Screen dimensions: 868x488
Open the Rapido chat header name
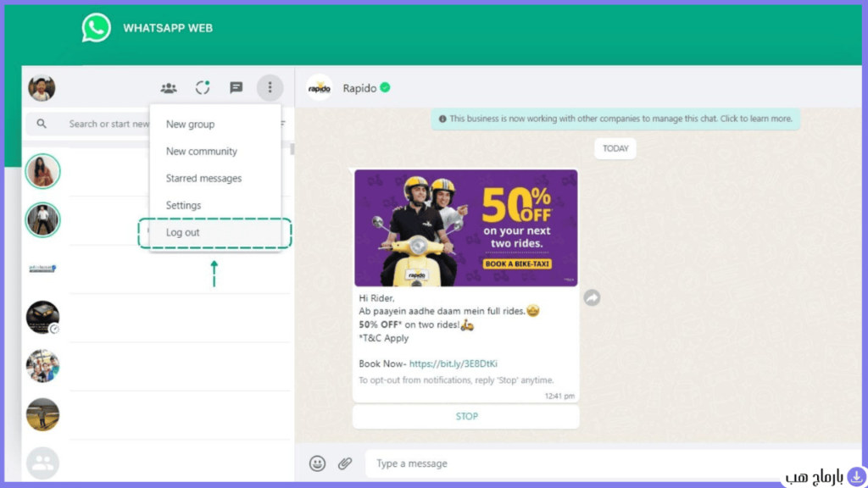pos(359,88)
